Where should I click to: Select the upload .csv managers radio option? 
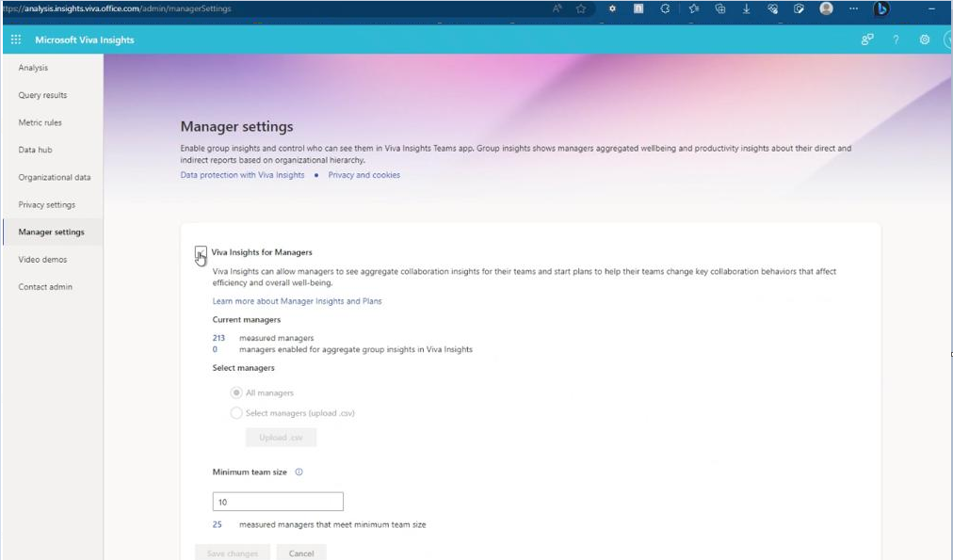pyautogui.click(x=236, y=413)
